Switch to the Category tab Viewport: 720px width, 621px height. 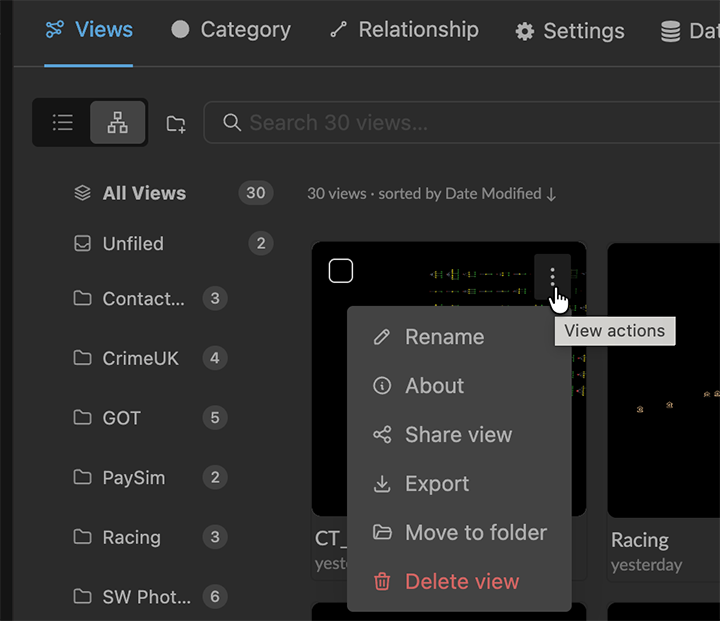pyautogui.click(x=231, y=30)
